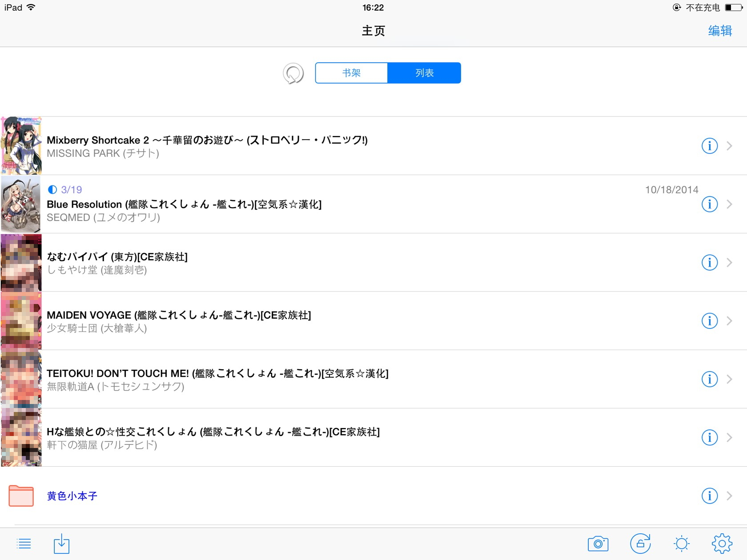Tap the circular refresh icon beside 书架

click(293, 73)
